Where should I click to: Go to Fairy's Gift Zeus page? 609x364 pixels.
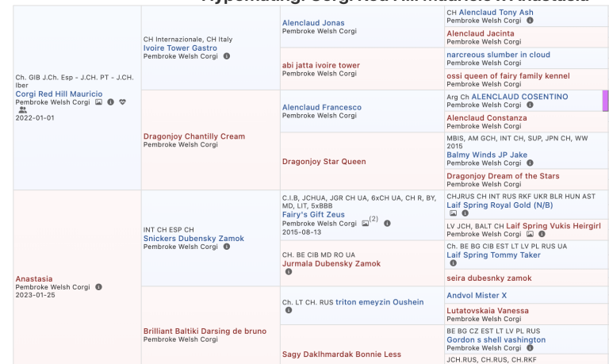(313, 214)
